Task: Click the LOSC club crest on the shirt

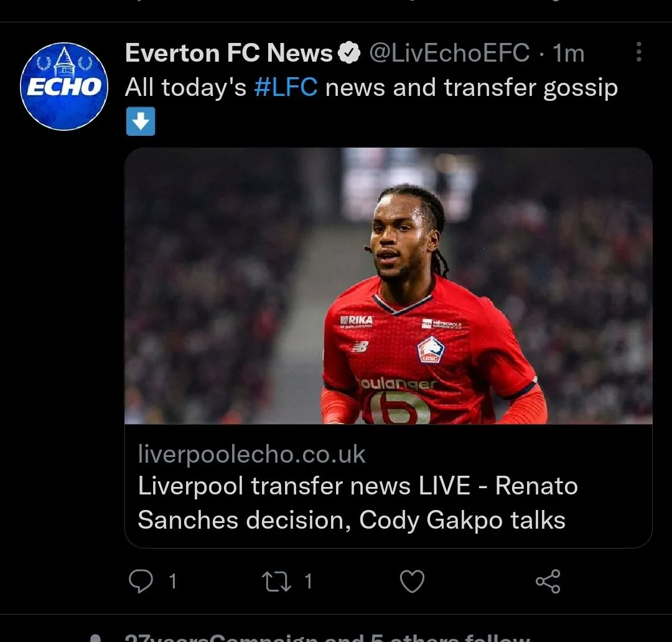Action: 431,350
